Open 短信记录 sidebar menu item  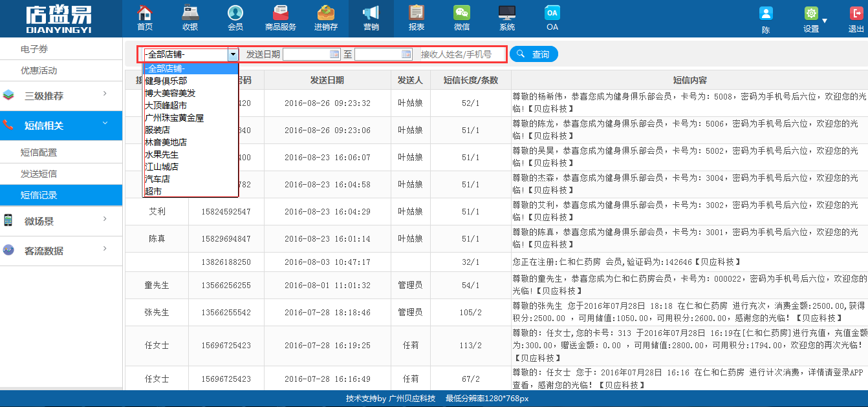pyautogui.click(x=61, y=195)
